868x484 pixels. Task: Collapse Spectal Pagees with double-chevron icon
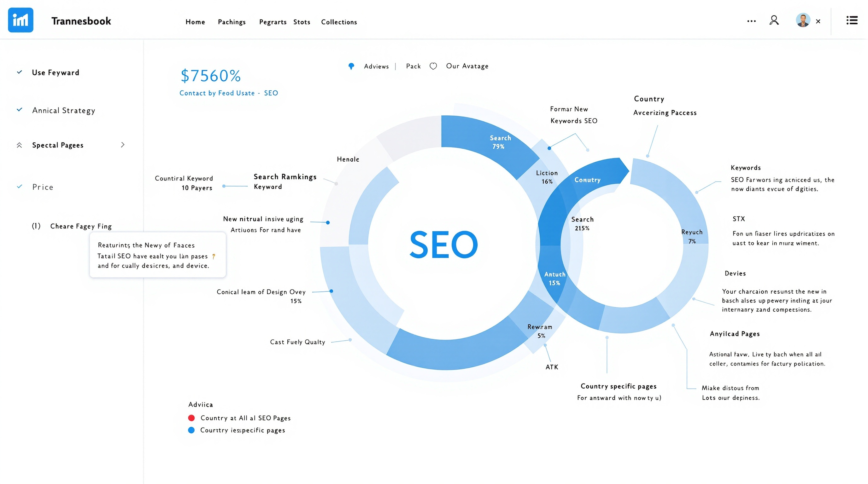click(x=19, y=145)
